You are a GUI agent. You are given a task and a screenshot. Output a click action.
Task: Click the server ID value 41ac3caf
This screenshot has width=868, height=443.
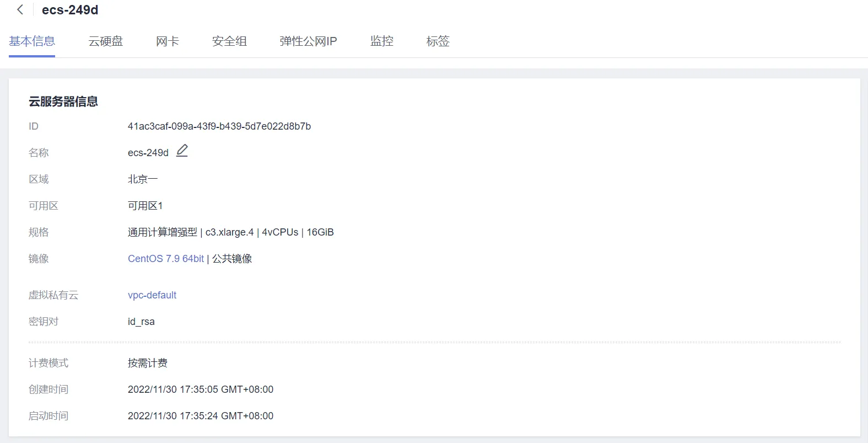(219, 126)
